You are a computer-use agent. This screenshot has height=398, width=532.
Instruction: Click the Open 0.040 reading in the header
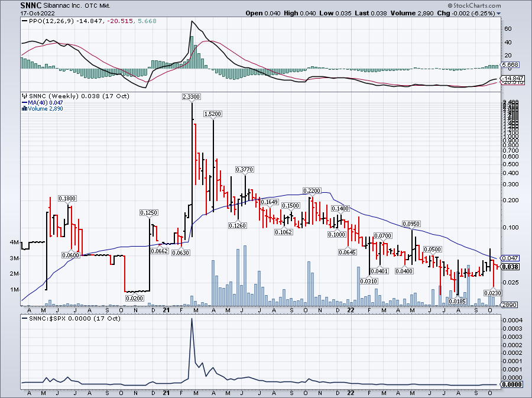[x=263, y=13]
